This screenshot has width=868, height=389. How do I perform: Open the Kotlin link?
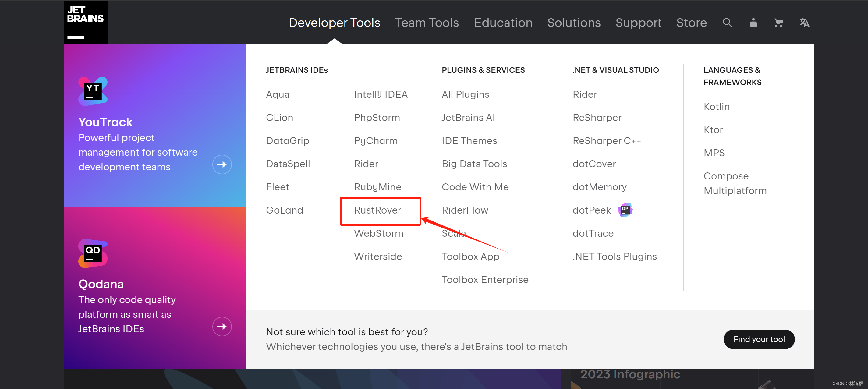click(x=716, y=107)
